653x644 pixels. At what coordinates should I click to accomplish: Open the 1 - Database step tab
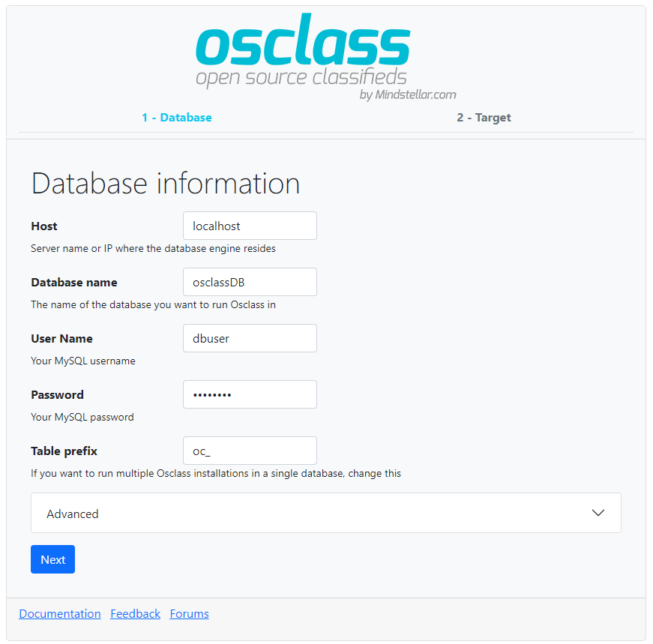177,118
